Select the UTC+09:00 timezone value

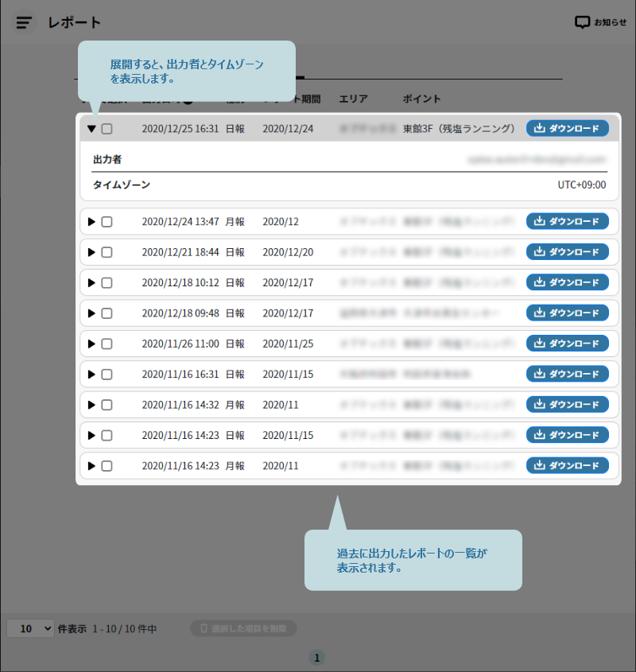582,185
